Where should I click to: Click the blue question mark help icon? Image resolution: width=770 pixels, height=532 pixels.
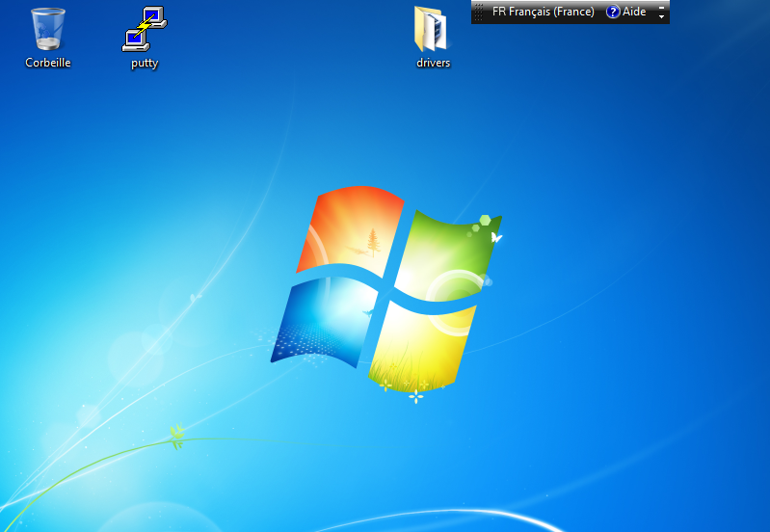613,13
